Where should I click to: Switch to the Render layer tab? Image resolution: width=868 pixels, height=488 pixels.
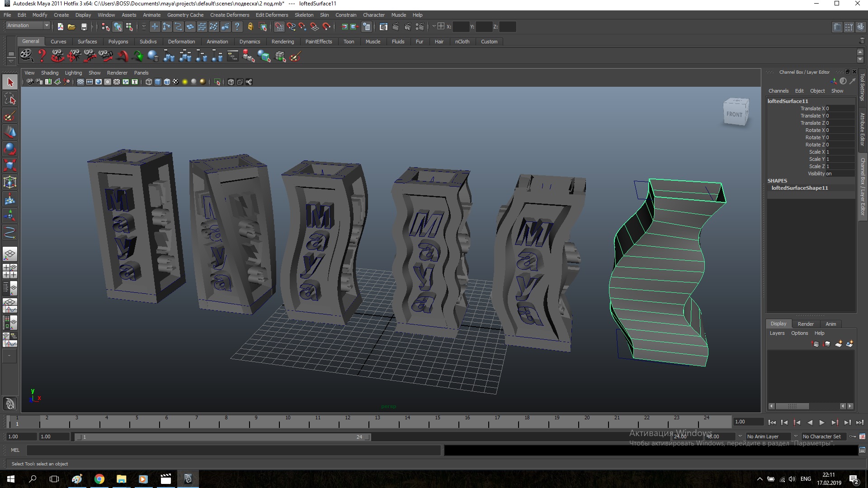tap(806, 324)
